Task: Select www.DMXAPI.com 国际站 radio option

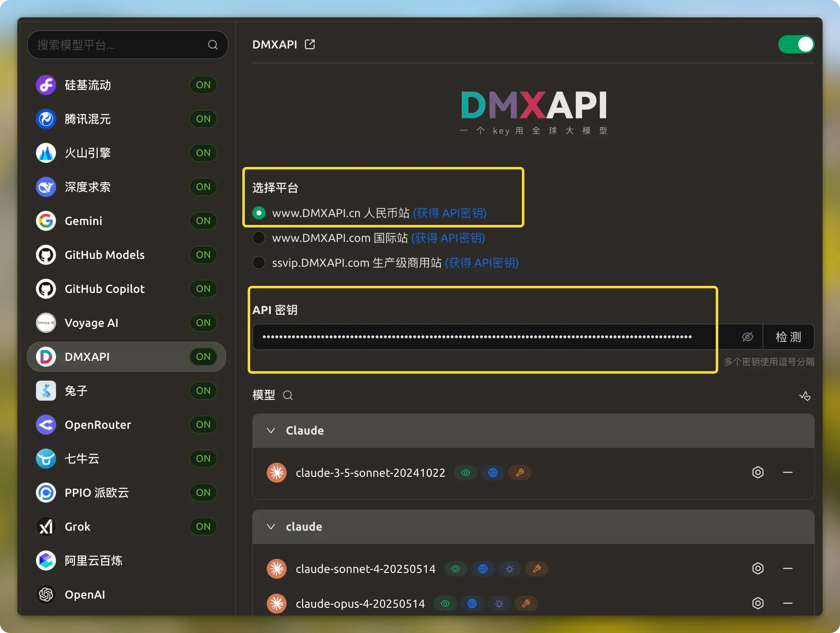Action: click(259, 238)
